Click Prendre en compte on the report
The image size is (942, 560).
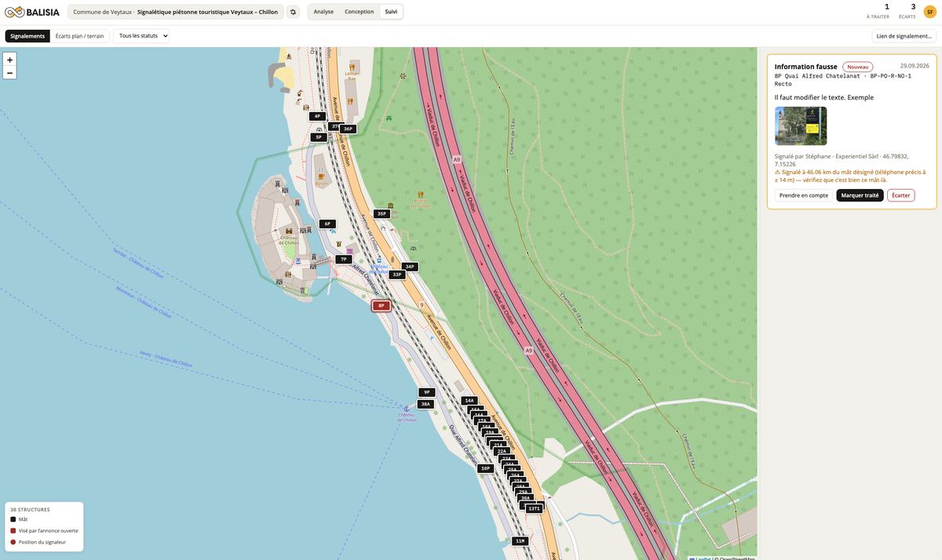coord(804,195)
